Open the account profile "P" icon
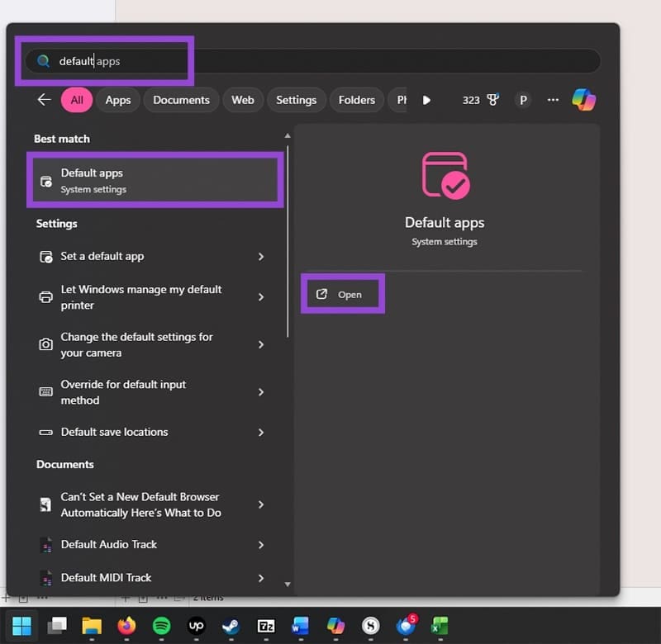This screenshot has height=644, width=661. [x=523, y=99]
